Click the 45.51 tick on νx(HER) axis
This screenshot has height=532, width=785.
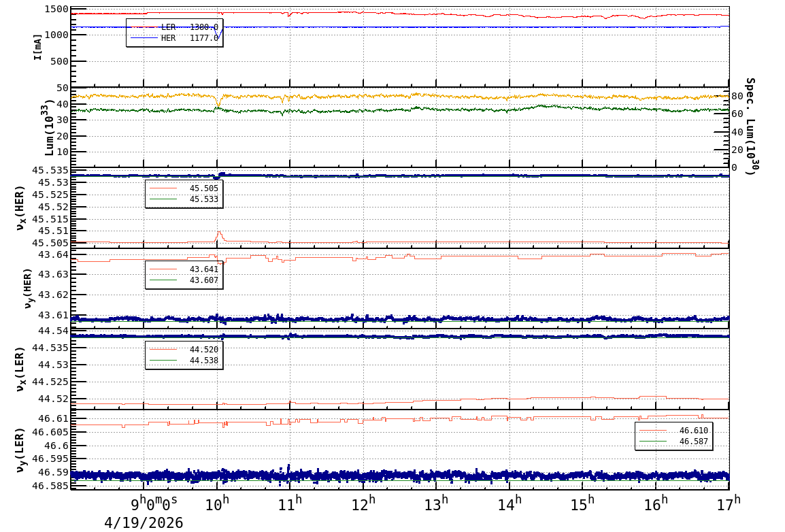[54, 231]
